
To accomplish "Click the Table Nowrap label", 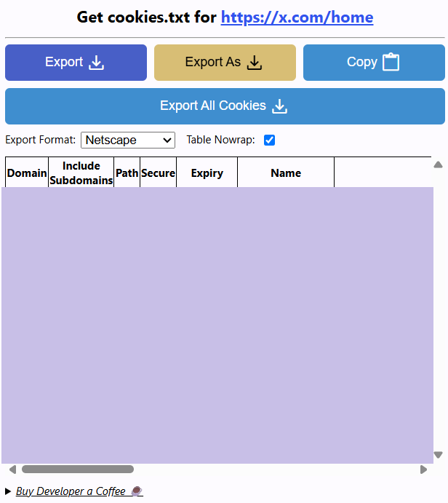I will pos(221,140).
